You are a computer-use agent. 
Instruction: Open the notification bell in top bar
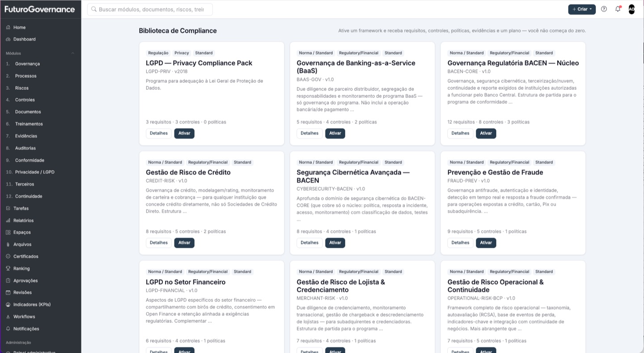tap(618, 9)
